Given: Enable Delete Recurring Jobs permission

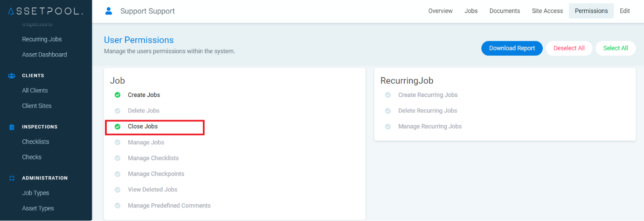Looking at the screenshot, I should (388, 111).
